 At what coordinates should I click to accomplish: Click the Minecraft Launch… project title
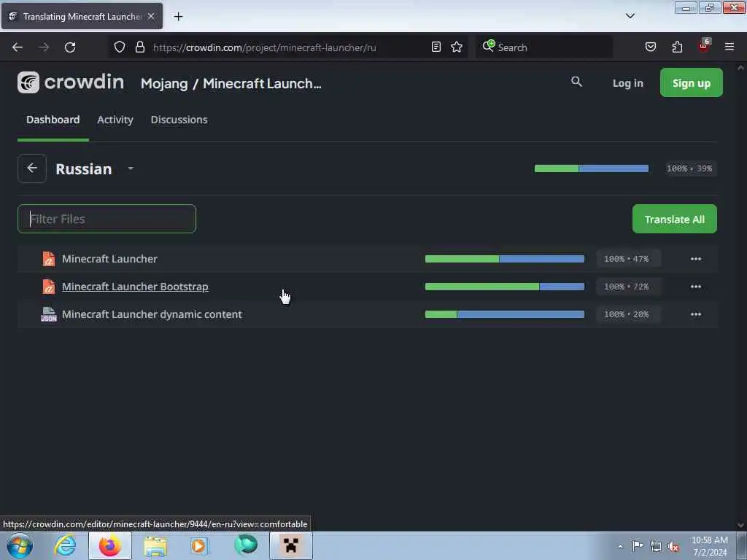[262, 83]
